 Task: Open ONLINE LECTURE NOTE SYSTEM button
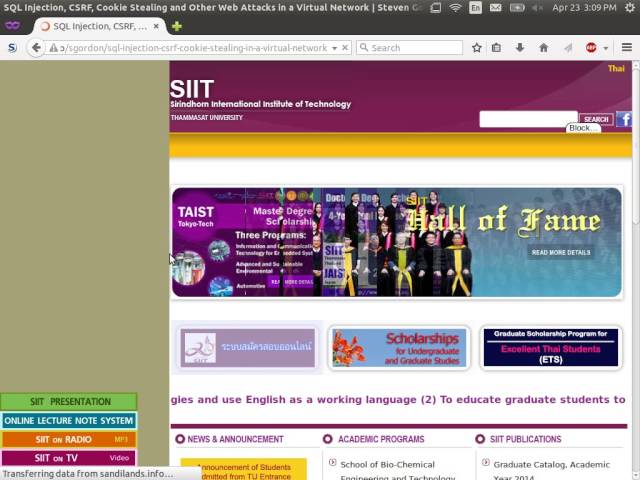click(x=69, y=420)
